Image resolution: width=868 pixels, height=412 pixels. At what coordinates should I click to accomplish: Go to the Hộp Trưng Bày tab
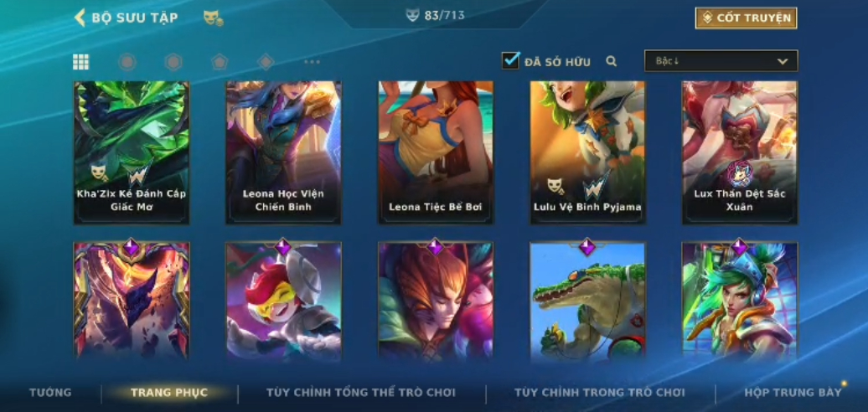[793, 393]
